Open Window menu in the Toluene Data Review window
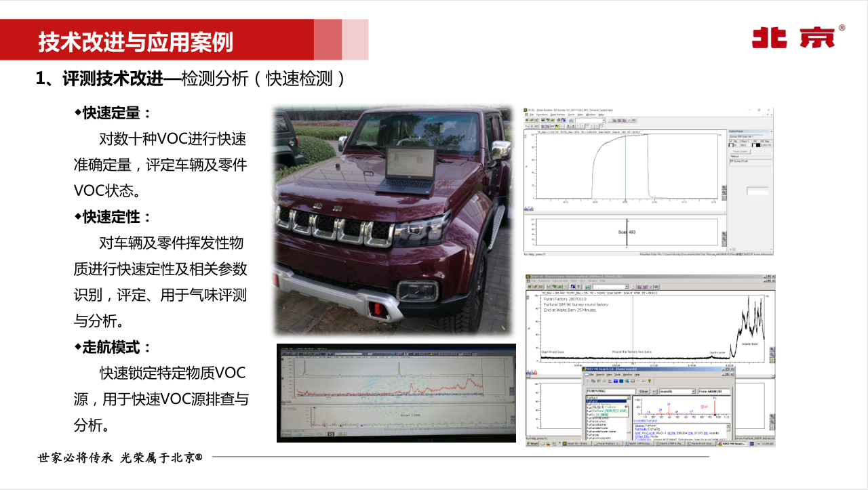Image resolution: width=868 pixels, height=490 pixels. (591, 115)
